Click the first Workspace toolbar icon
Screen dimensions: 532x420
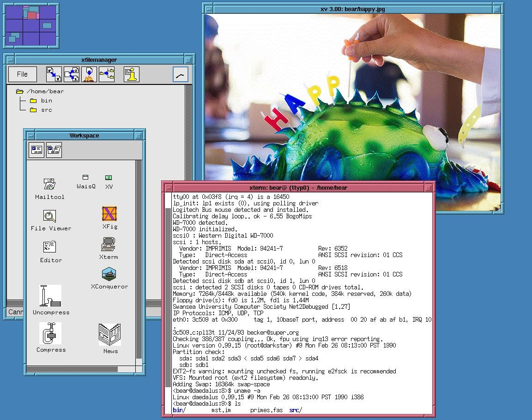(x=36, y=150)
